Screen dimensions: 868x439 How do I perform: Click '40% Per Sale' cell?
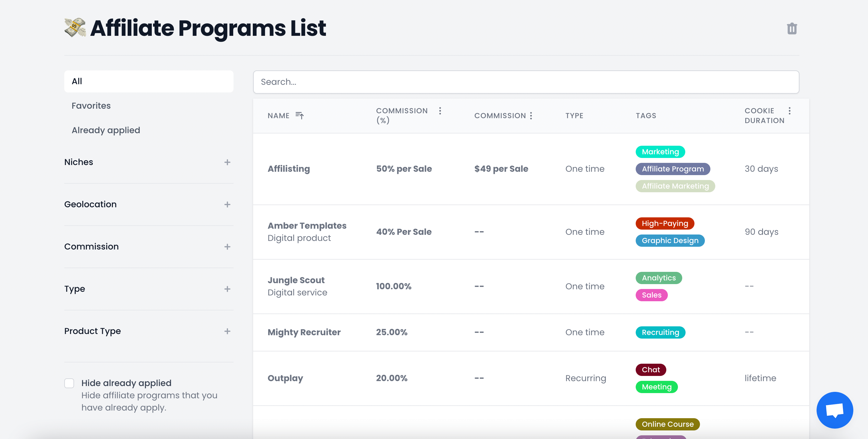click(x=404, y=232)
